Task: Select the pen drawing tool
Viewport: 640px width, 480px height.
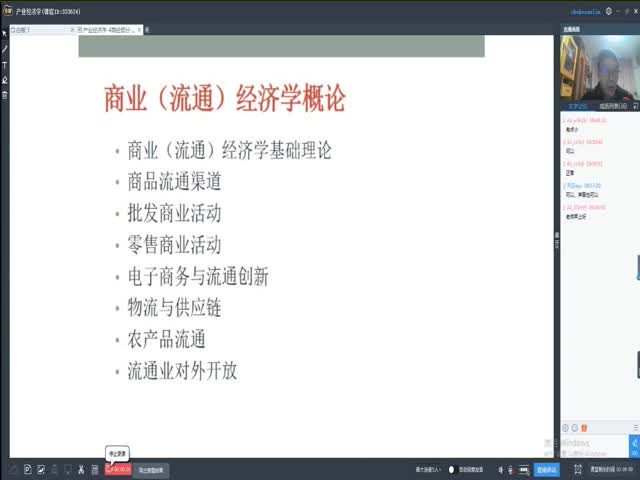Action: 4,49
